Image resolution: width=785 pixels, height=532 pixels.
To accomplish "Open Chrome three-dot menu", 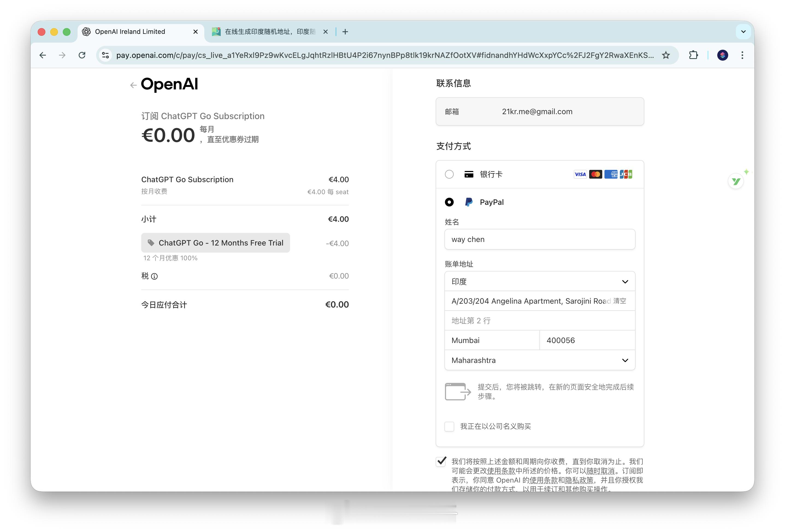I will (742, 55).
